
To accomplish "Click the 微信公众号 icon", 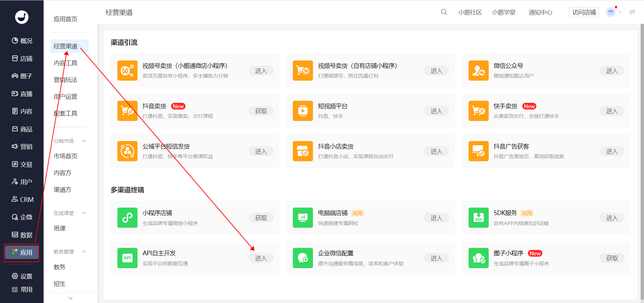I will (x=479, y=71).
